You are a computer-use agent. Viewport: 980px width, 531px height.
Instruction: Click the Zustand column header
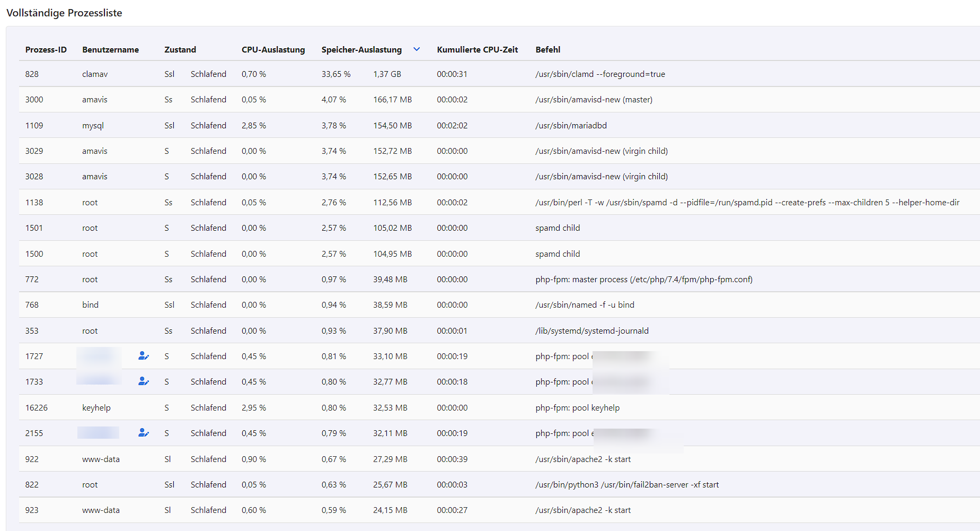pos(180,50)
